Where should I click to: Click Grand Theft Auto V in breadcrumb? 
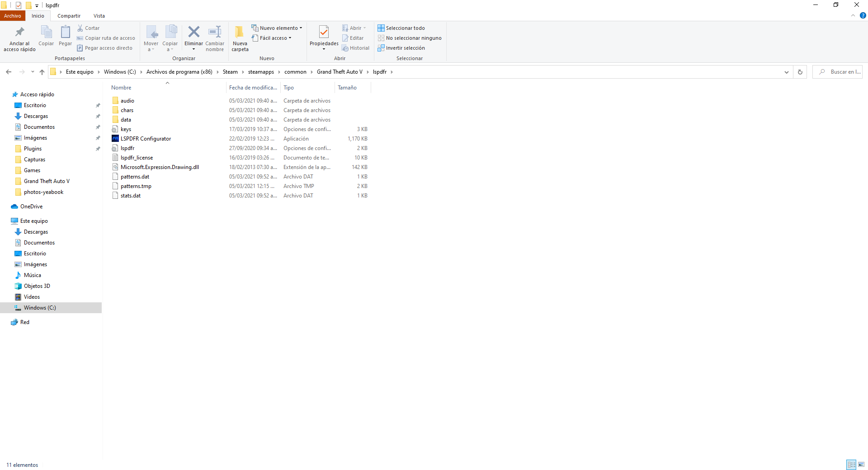340,72
